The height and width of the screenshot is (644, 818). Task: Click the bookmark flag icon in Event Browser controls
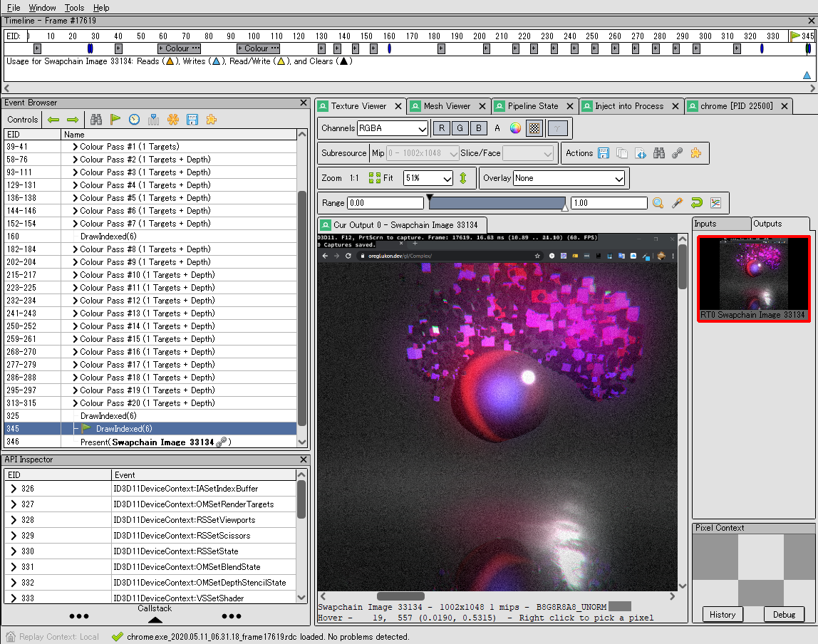coord(115,120)
